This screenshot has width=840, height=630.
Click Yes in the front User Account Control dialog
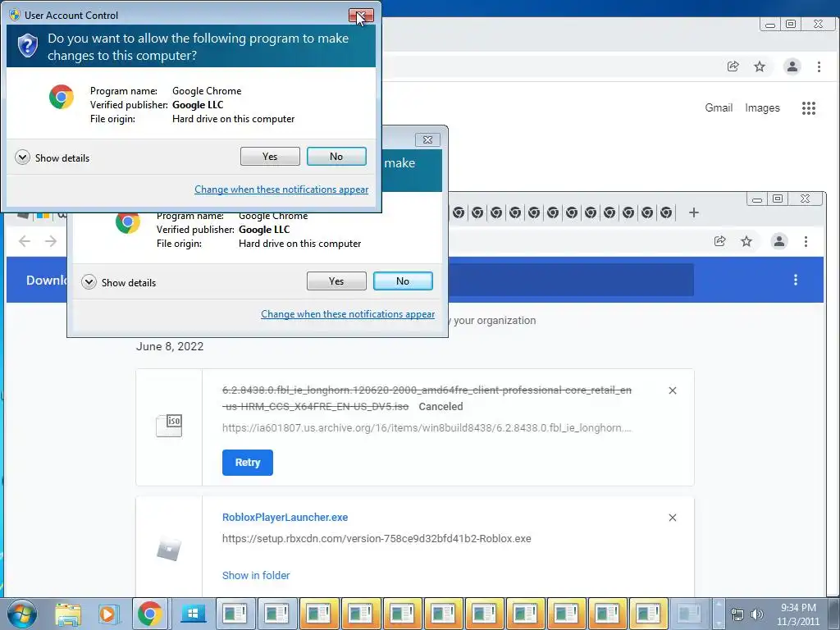pyautogui.click(x=270, y=157)
